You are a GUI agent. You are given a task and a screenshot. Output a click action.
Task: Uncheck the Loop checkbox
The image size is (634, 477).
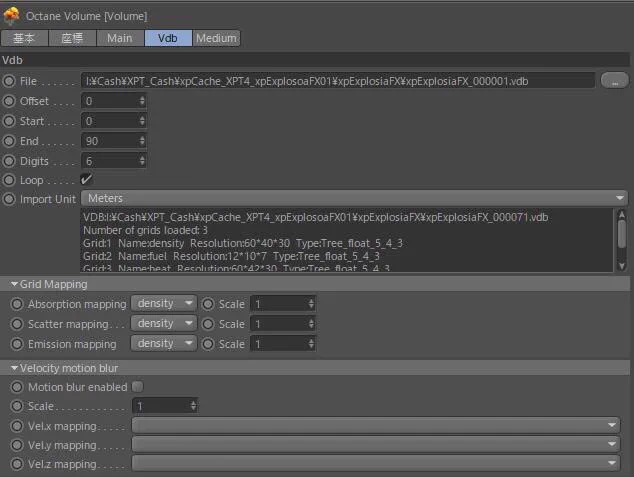pos(87,179)
